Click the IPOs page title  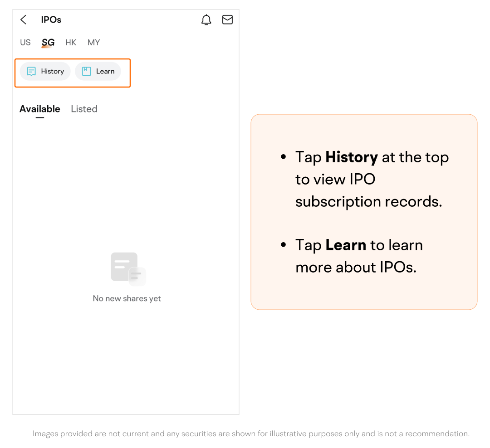[51, 19]
